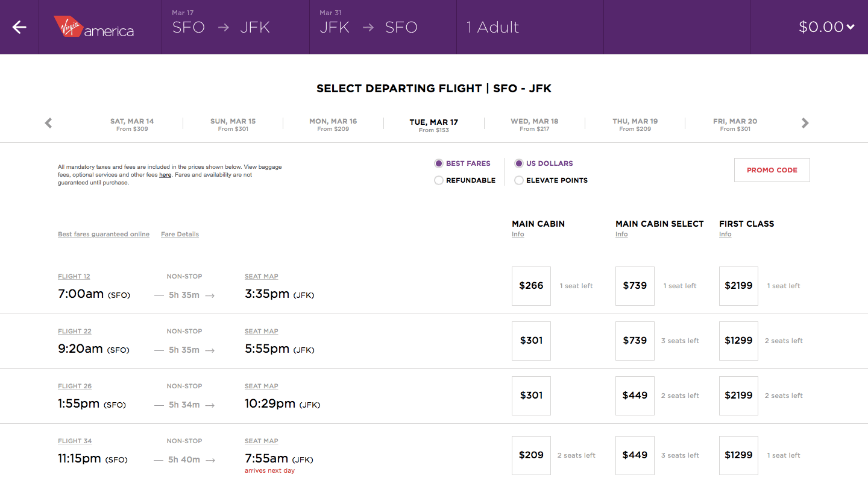
Task: Edit the 1 Adult passenger selection
Action: [492, 27]
